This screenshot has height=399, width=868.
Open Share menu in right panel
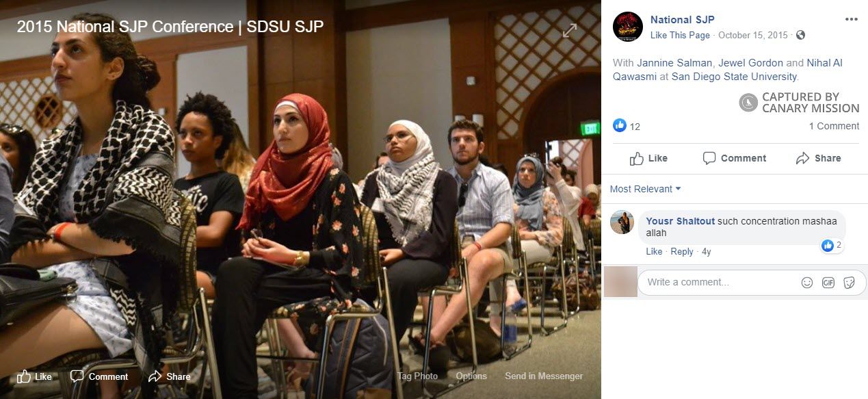pos(818,158)
